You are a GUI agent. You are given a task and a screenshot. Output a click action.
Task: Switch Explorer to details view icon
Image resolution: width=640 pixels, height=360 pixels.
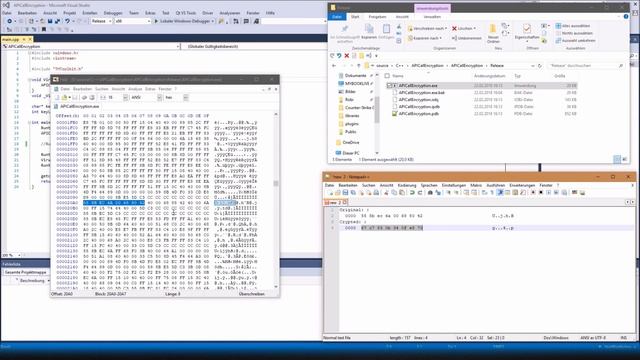[617, 160]
